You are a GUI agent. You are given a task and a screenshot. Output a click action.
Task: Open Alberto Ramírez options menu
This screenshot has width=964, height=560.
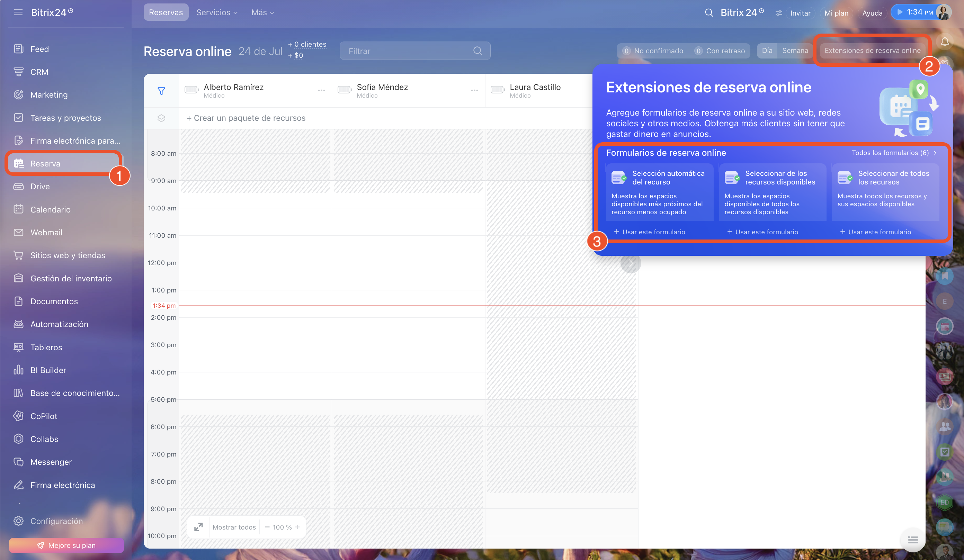pos(321,90)
